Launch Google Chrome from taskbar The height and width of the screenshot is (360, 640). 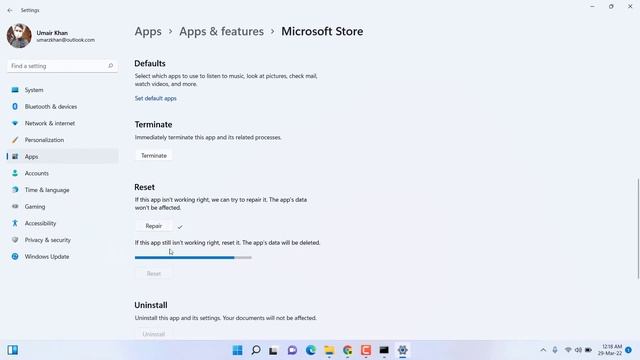click(x=347, y=350)
